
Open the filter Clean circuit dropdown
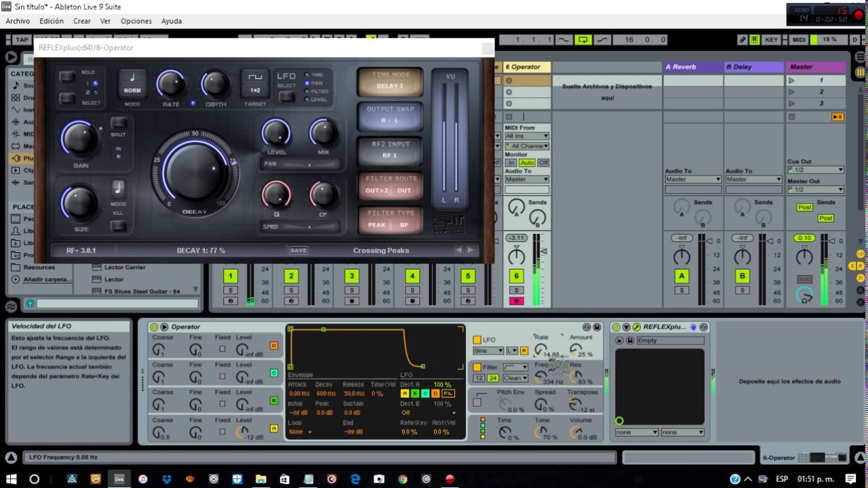[x=515, y=378]
